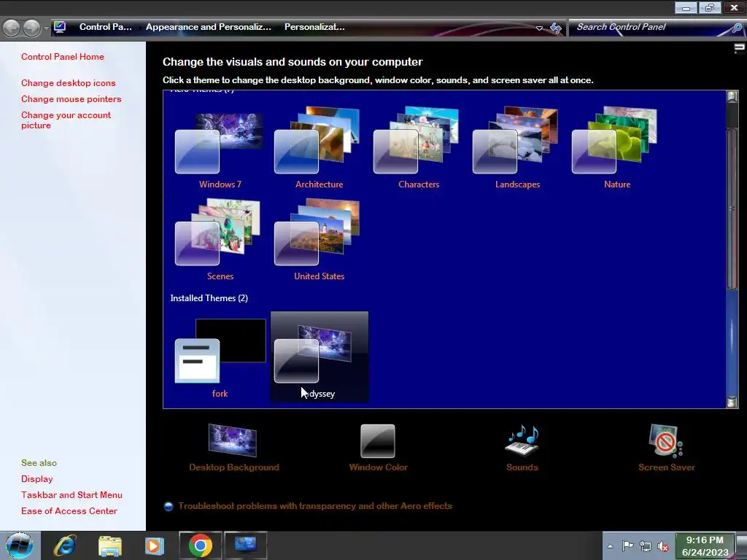Screen dimensions: 747x560
Task: Click the address bar refresh icon
Action: (x=556, y=28)
